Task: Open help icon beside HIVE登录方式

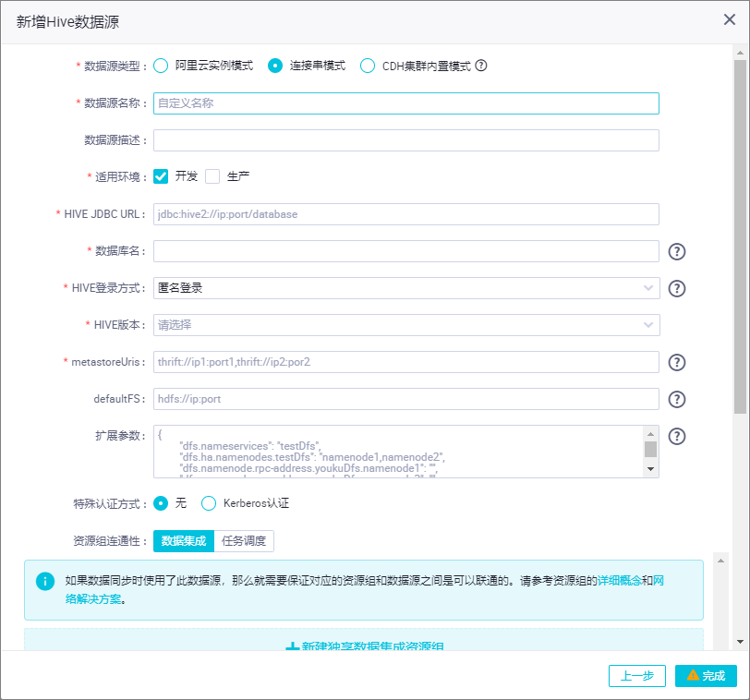Action: (x=676, y=288)
